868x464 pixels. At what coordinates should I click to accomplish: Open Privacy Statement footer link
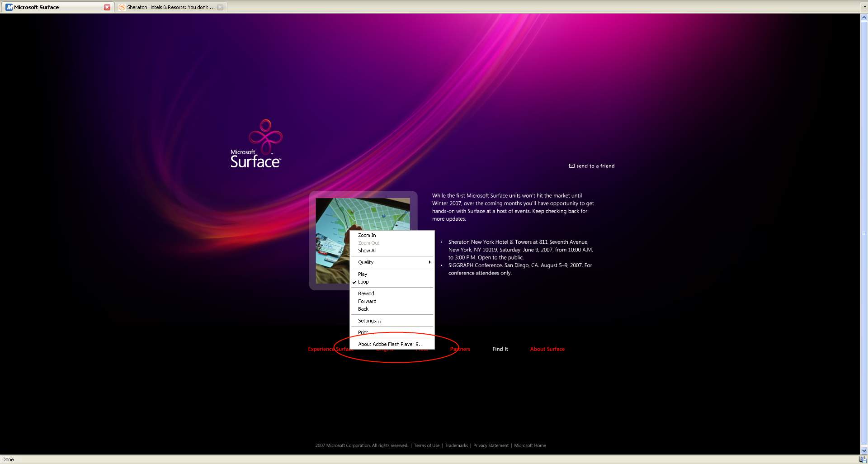pos(491,445)
